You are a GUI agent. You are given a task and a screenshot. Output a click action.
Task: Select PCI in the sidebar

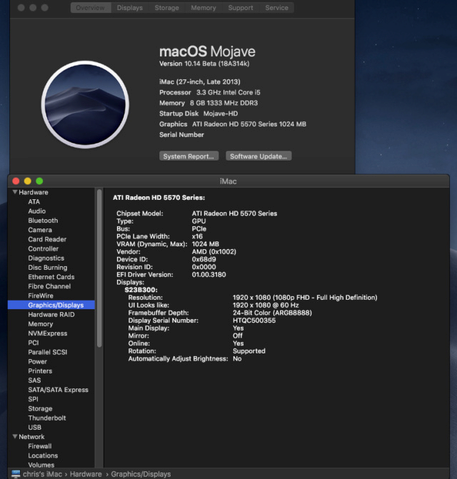[x=33, y=343]
